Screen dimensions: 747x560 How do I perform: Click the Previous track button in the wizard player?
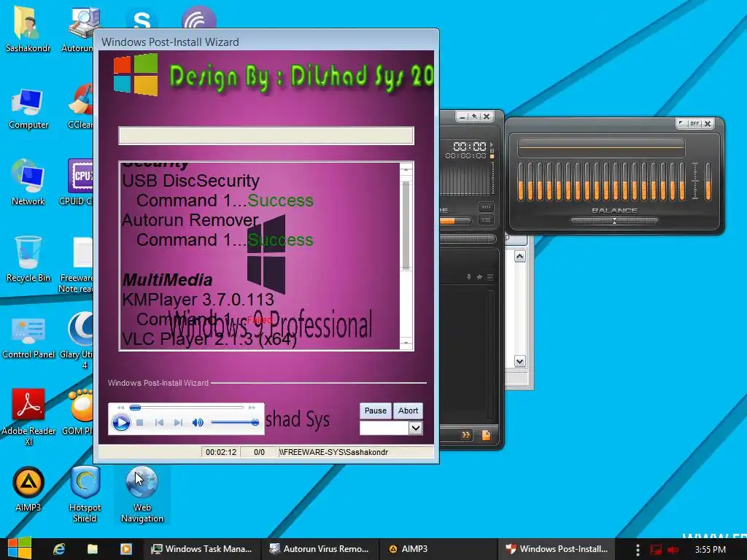159,422
